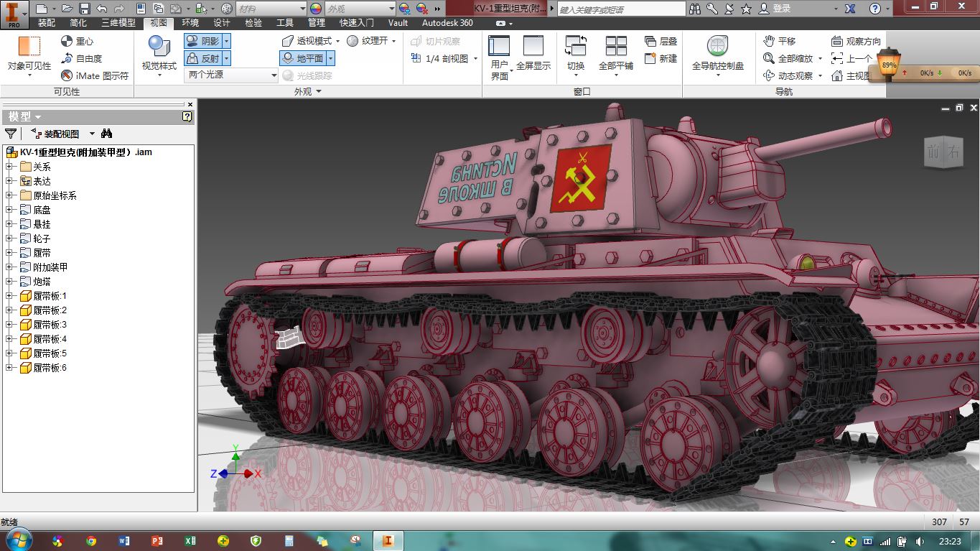Toggle 地平面 ground plane button
Image resolution: width=980 pixels, height=551 pixels.
[x=303, y=59]
